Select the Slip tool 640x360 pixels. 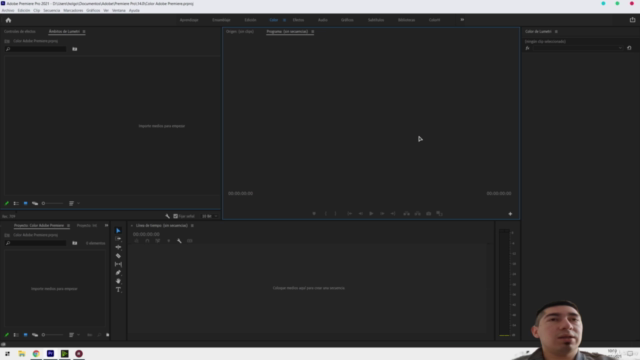click(x=118, y=264)
